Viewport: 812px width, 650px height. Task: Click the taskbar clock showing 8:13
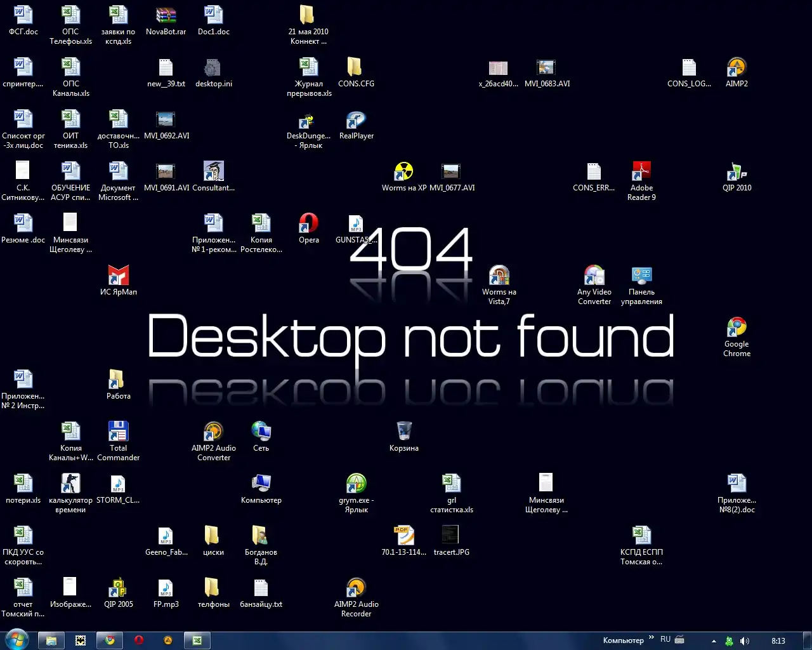coord(778,641)
